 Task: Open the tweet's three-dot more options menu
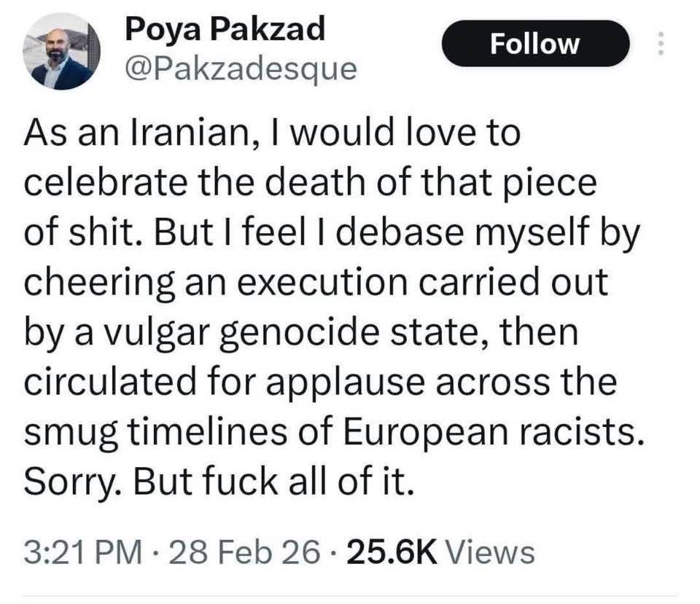(x=661, y=44)
